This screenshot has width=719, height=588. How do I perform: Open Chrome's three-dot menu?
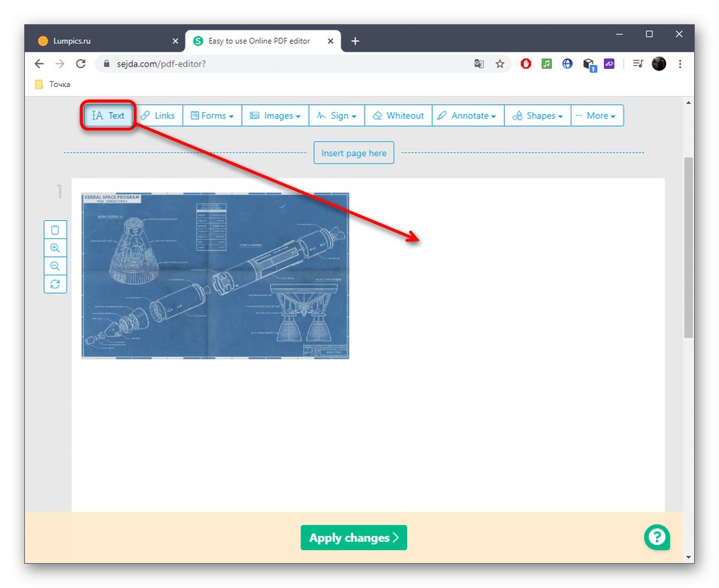(x=680, y=64)
